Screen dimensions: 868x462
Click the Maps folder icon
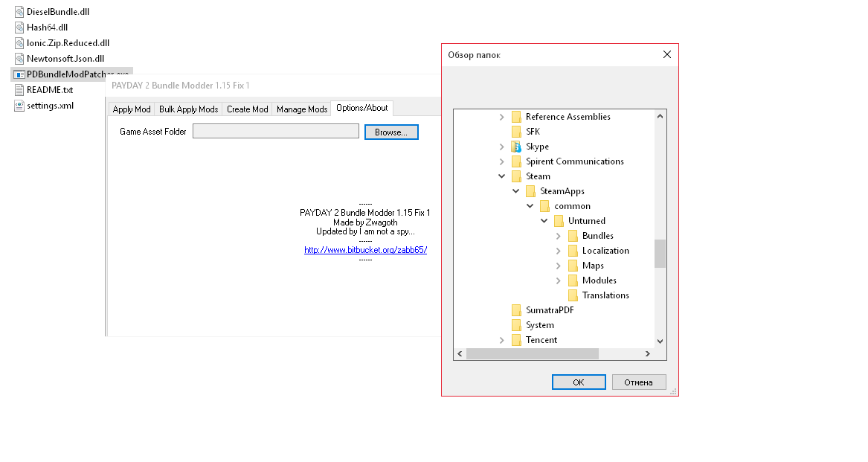coord(573,266)
